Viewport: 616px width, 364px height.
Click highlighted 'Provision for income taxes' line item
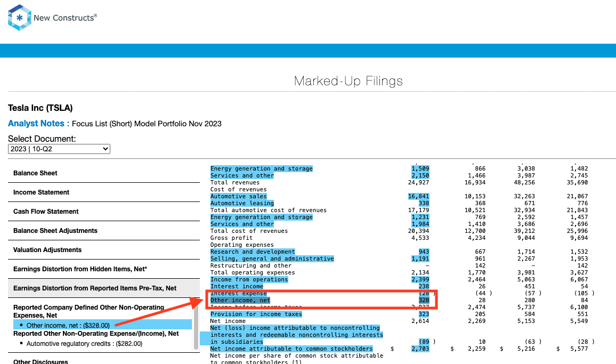(x=256, y=314)
